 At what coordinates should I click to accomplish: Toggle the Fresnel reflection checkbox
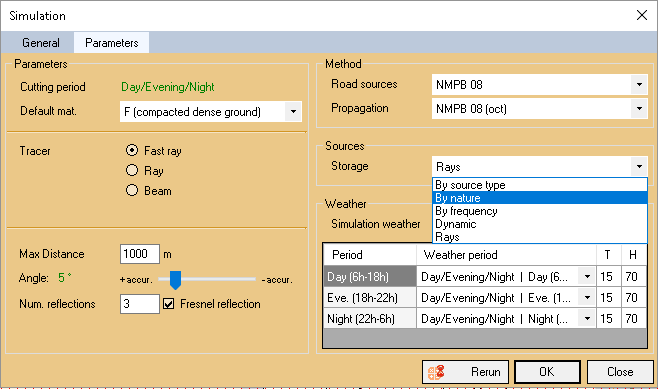click(x=169, y=304)
